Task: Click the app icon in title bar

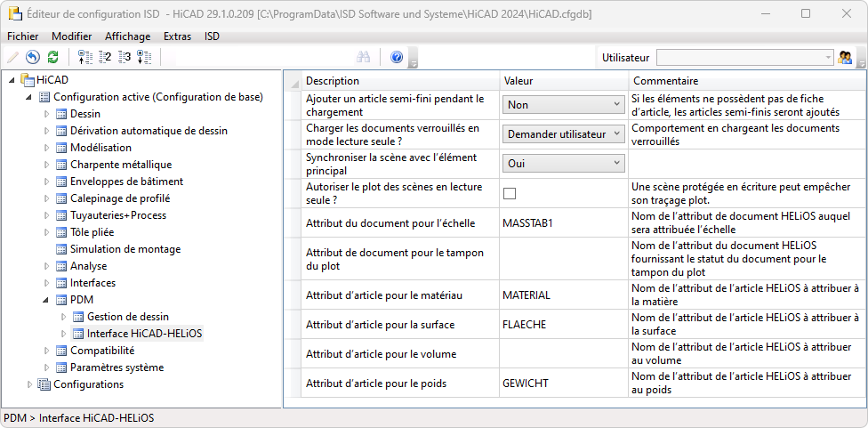Action: [15, 14]
